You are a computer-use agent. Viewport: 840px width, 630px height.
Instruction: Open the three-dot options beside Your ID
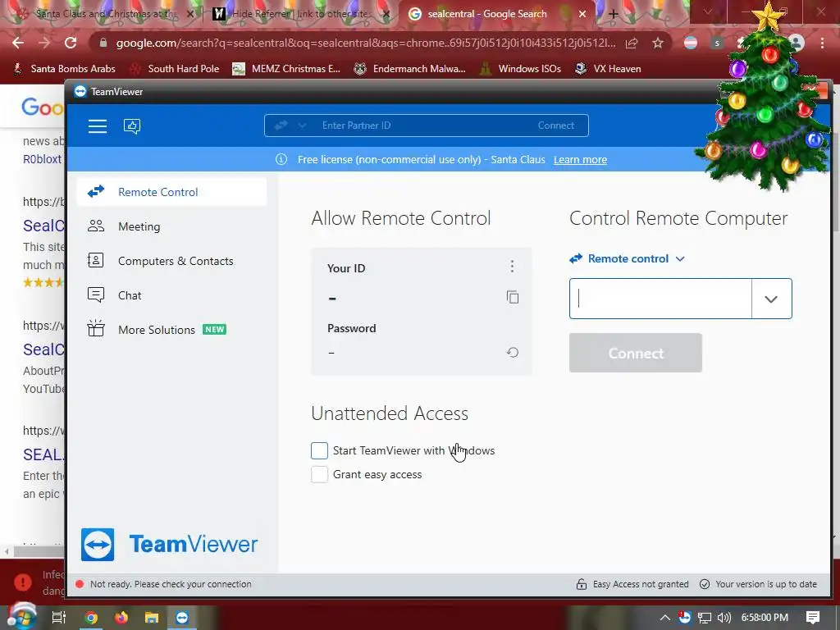pos(512,267)
